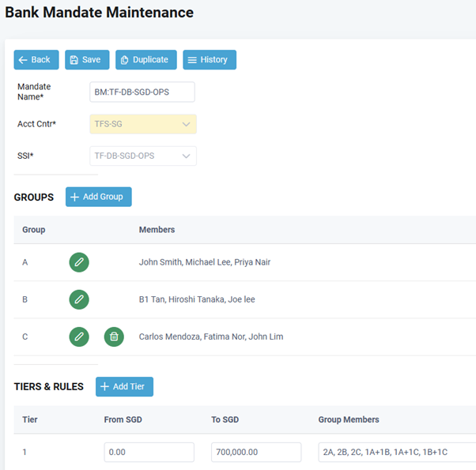Save the bank mandate
Image resolution: width=476 pixels, height=470 pixels.
pyautogui.click(x=87, y=60)
